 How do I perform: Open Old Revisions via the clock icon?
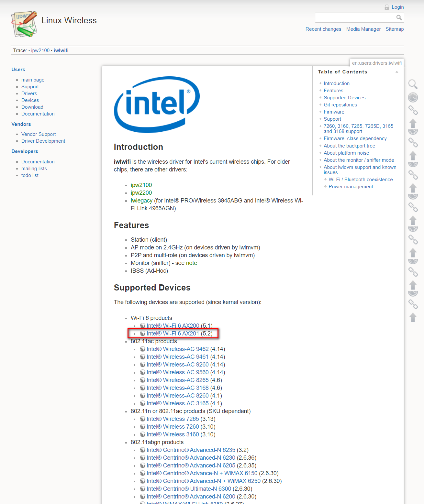413,97
